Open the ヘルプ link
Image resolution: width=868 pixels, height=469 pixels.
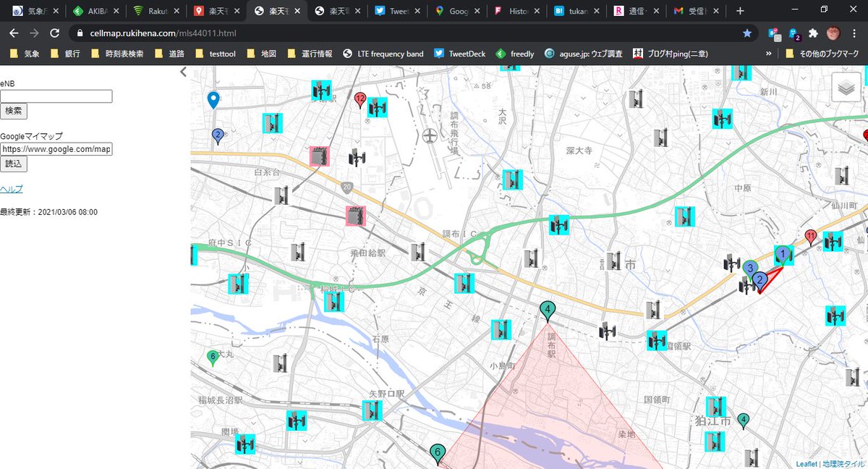pyautogui.click(x=12, y=189)
